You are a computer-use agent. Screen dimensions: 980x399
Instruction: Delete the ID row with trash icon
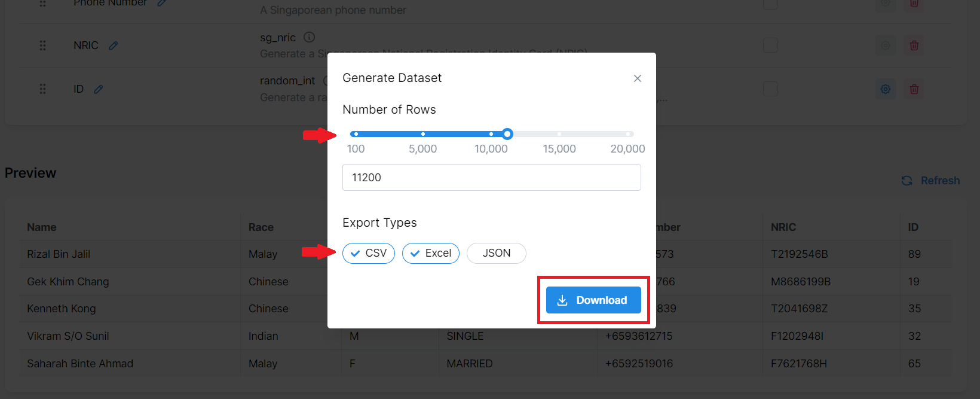tap(914, 89)
